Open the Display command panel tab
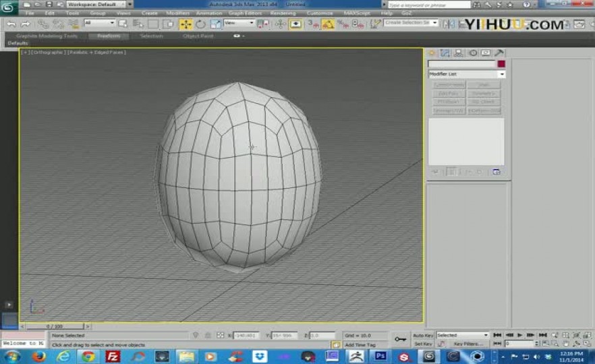The image size is (595, 364). (x=486, y=53)
